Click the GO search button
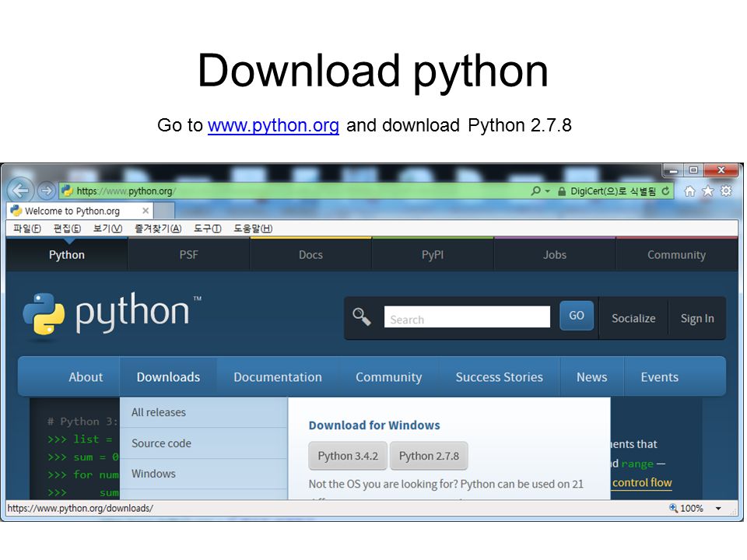747x560 pixels. click(x=577, y=315)
